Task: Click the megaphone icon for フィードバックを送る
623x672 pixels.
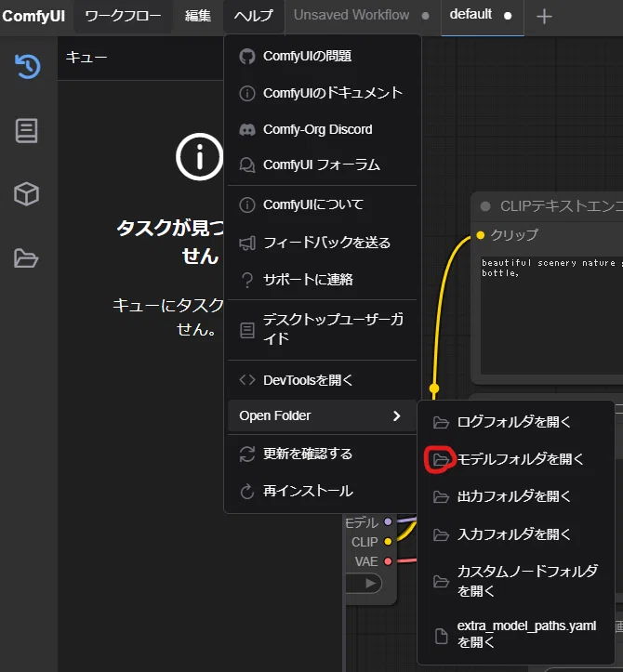Action: pos(247,243)
